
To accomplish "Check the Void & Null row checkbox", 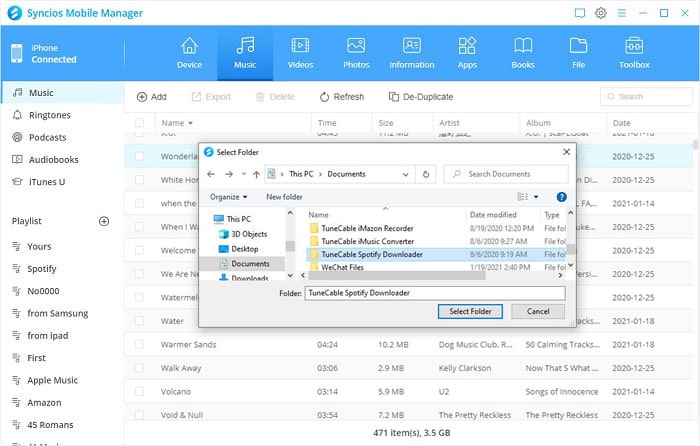I will point(140,415).
